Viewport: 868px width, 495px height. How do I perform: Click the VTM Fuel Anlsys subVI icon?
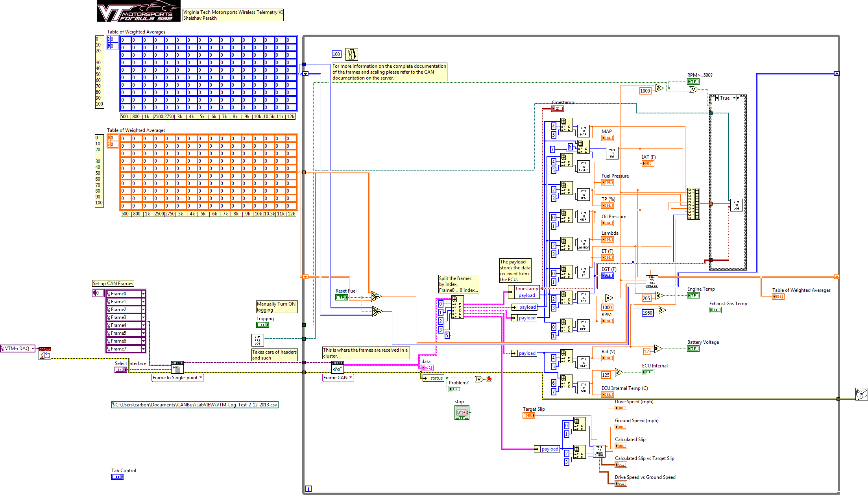pyautogui.click(x=652, y=281)
